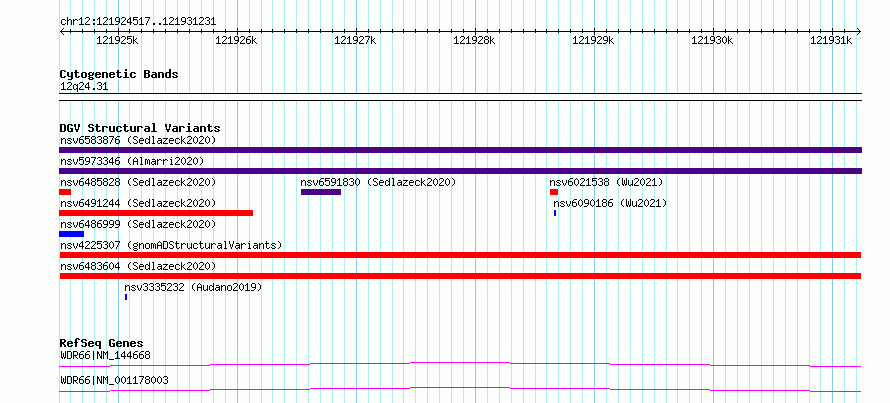The height and width of the screenshot is (403, 890).
Task: Select the nsv6486999 blue variant bar
Action: point(72,234)
